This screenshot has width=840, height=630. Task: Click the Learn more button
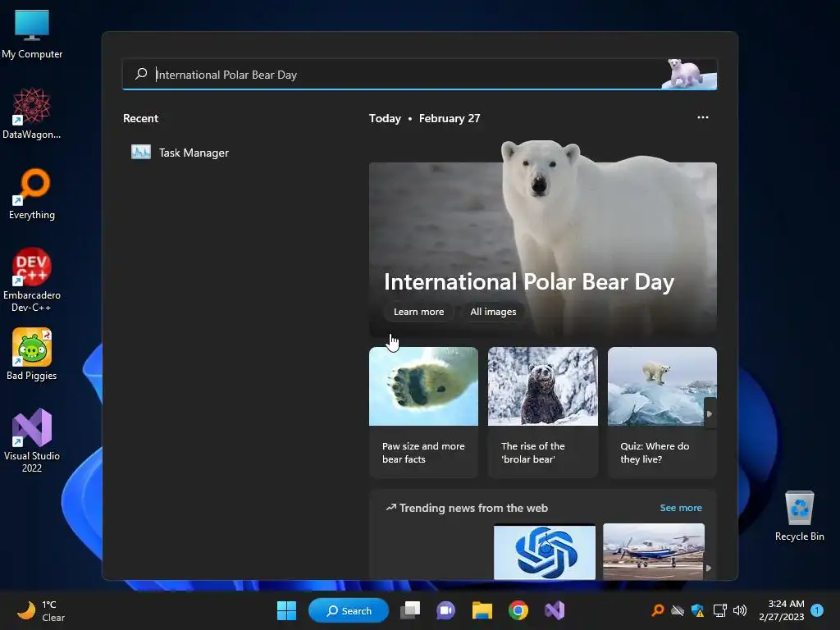(x=419, y=312)
